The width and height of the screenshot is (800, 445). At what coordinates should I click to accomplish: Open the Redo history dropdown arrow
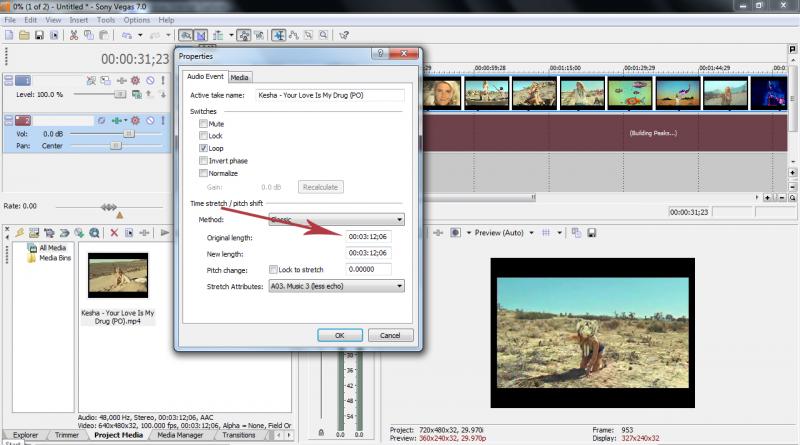168,35
